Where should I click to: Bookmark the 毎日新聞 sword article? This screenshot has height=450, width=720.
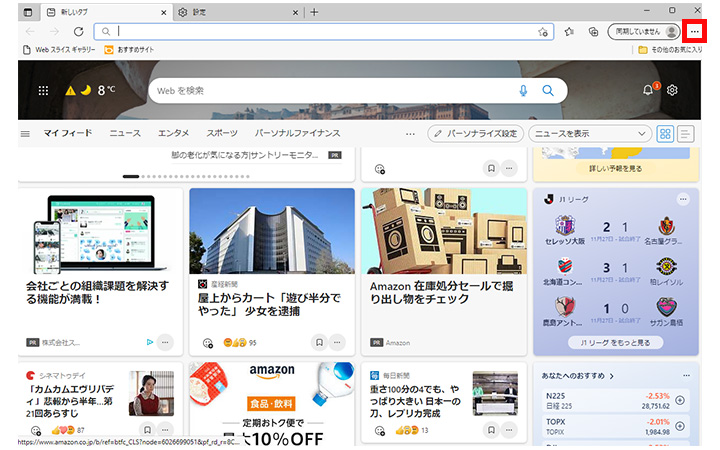click(491, 430)
